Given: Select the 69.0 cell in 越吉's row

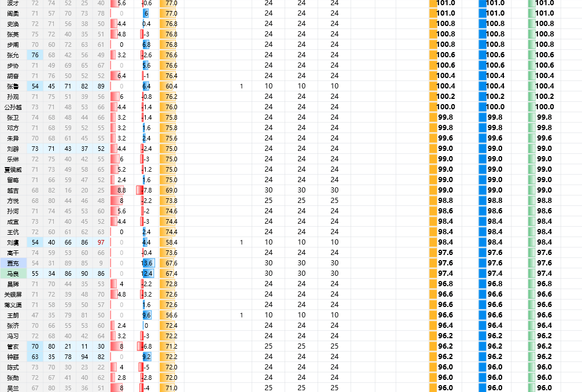Looking at the screenshot, I should pos(172,190).
